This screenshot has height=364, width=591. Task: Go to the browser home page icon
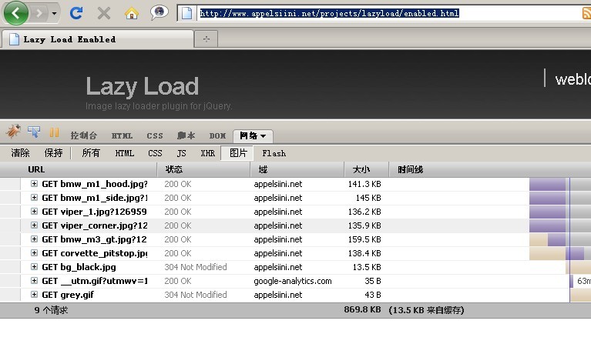click(132, 13)
